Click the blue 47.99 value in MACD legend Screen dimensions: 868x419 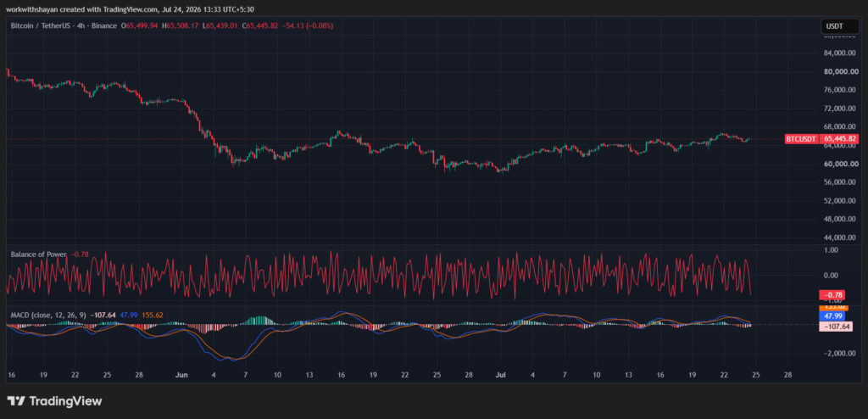(129, 315)
